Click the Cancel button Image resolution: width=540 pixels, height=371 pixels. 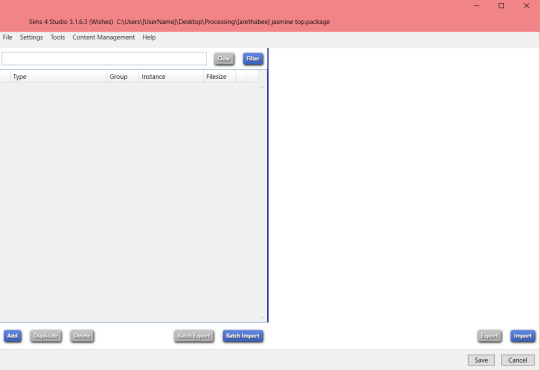point(518,360)
